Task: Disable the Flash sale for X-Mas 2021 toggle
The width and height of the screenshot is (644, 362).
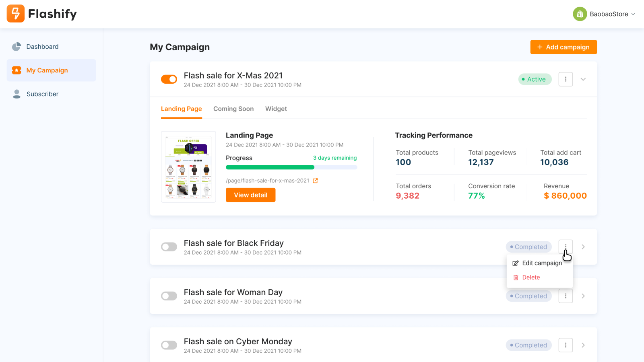Action: click(169, 79)
